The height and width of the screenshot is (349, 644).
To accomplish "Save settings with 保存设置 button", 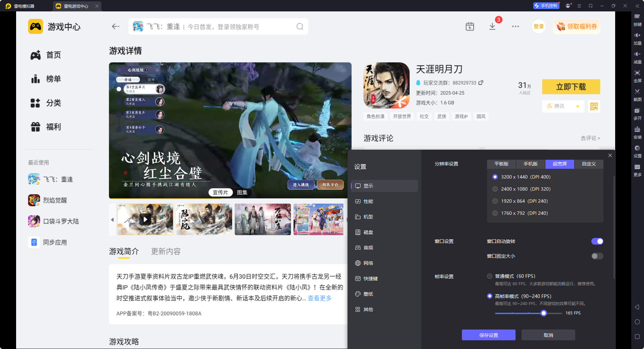I will [488, 335].
